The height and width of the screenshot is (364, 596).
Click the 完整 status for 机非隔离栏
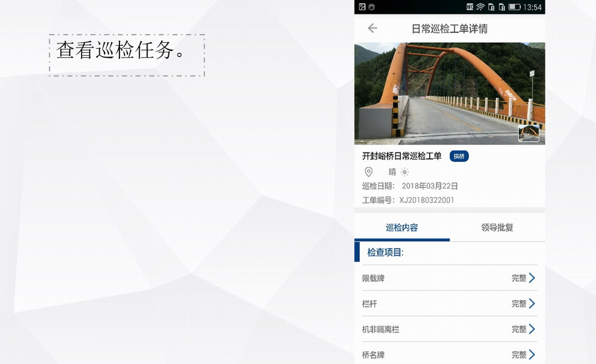pos(519,329)
